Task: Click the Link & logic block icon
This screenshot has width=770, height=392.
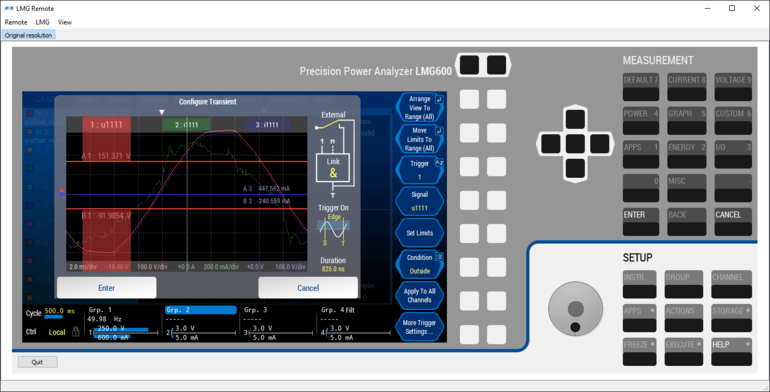Action: click(x=333, y=168)
